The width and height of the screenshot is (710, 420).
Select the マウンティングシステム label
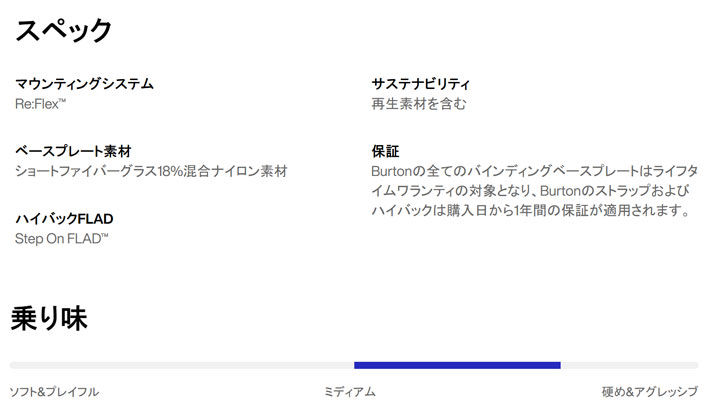(84, 84)
